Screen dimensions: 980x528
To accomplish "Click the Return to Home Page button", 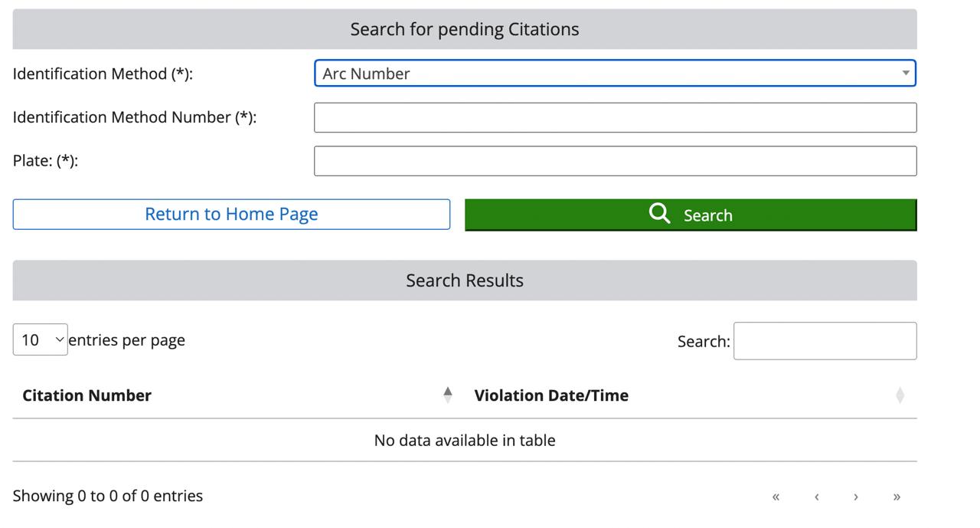I will point(231,215).
